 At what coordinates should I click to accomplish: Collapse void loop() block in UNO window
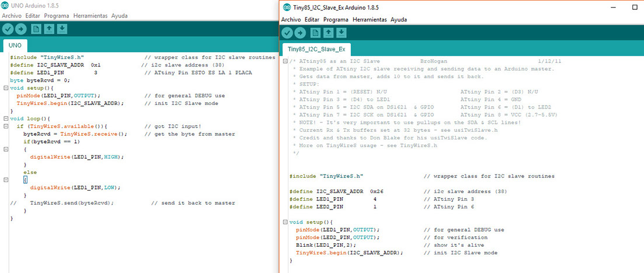point(5,118)
